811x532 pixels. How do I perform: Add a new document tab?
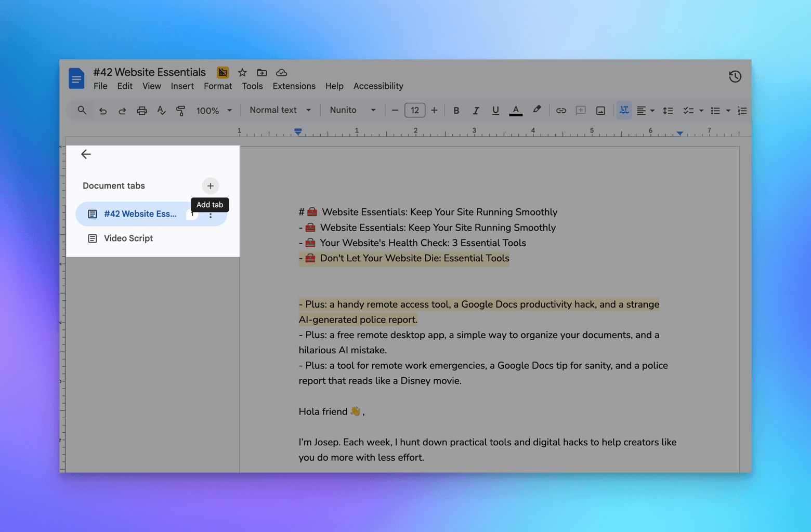210,185
